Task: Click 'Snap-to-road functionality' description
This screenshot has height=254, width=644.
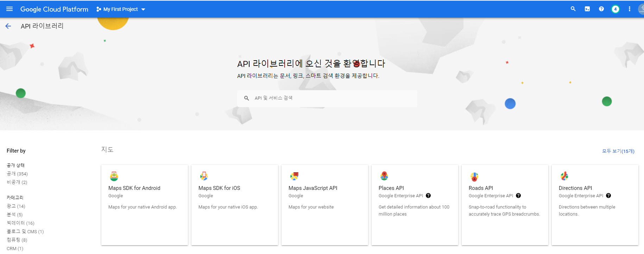Action: pos(504,211)
